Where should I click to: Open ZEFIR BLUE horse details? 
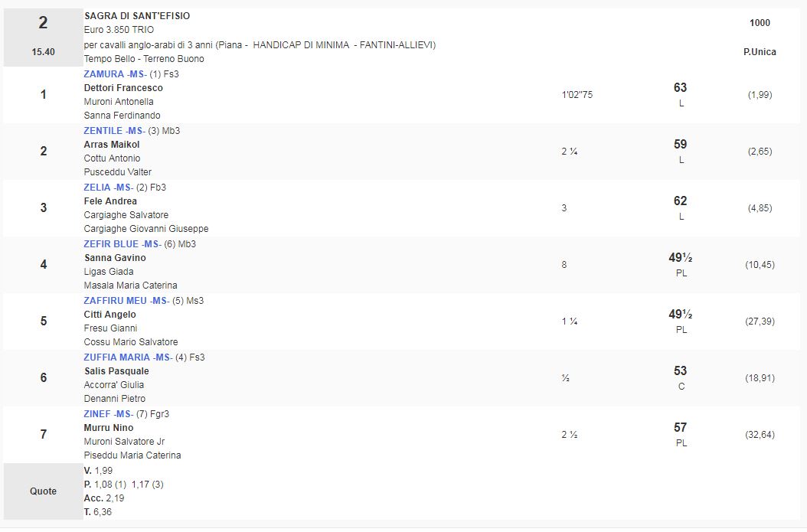[122, 244]
